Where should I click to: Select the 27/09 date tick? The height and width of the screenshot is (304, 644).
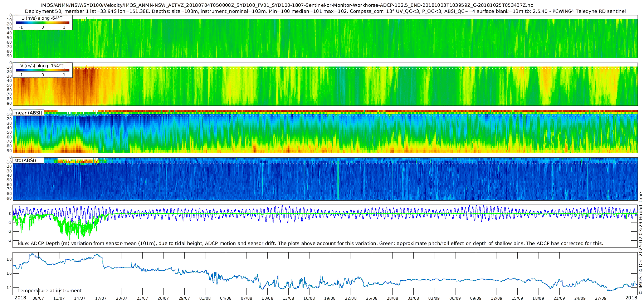pyautogui.click(x=601, y=299)
